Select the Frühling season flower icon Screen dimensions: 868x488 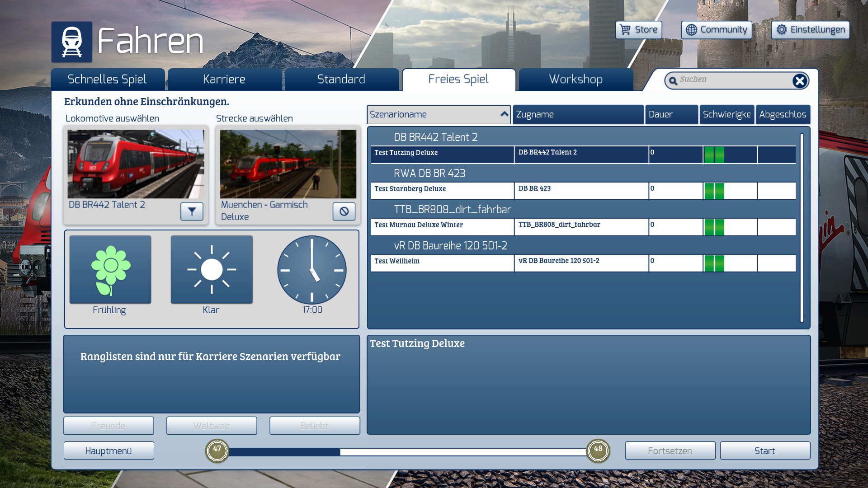(110, 270)
